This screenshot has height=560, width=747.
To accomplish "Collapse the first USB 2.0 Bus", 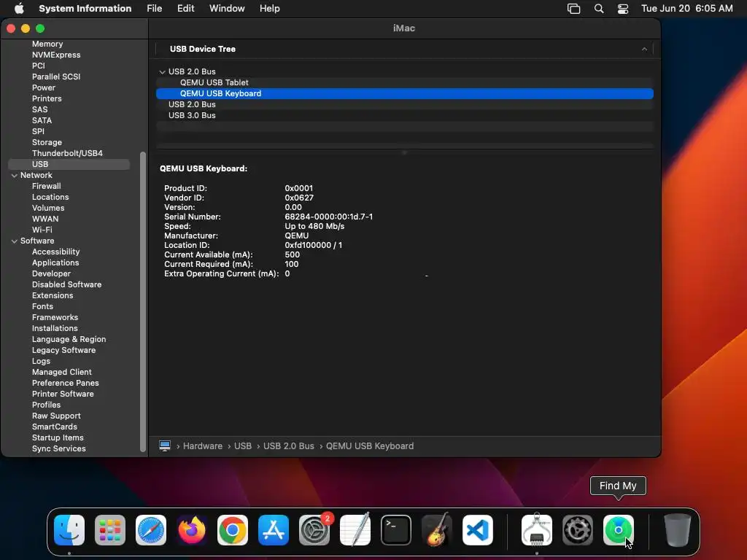I will [x=163, y=72].
